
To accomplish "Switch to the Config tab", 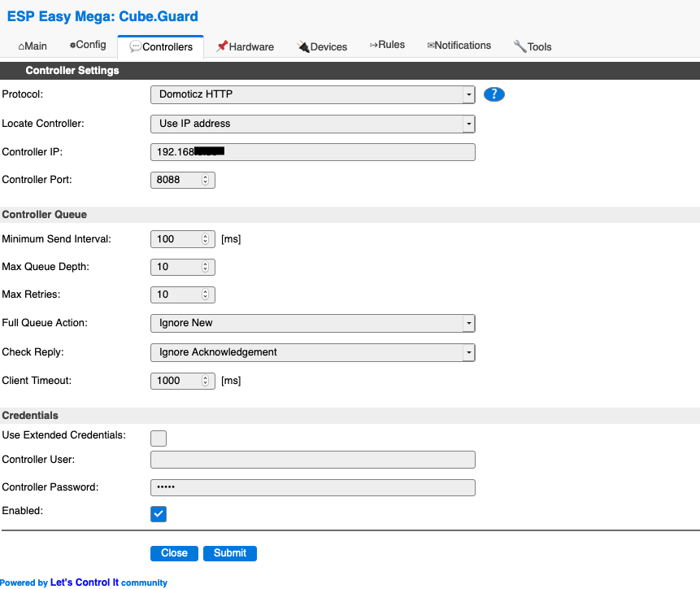I will click(x=88, y=45).
